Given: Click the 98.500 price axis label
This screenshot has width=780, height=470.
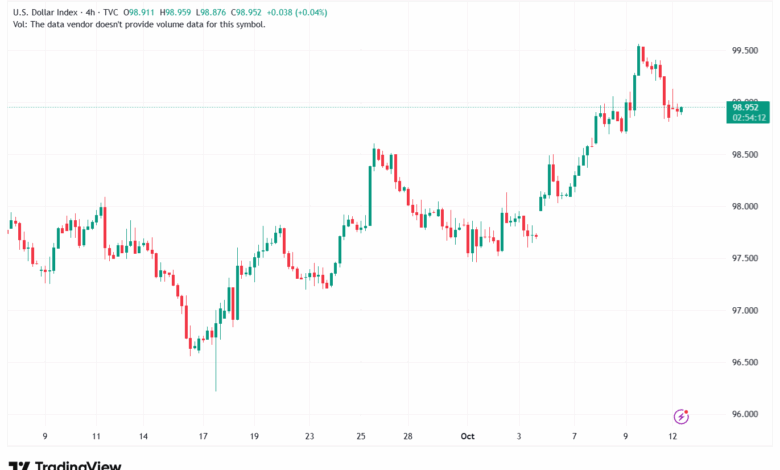Looking at the screenshot, I should point(745,155).
